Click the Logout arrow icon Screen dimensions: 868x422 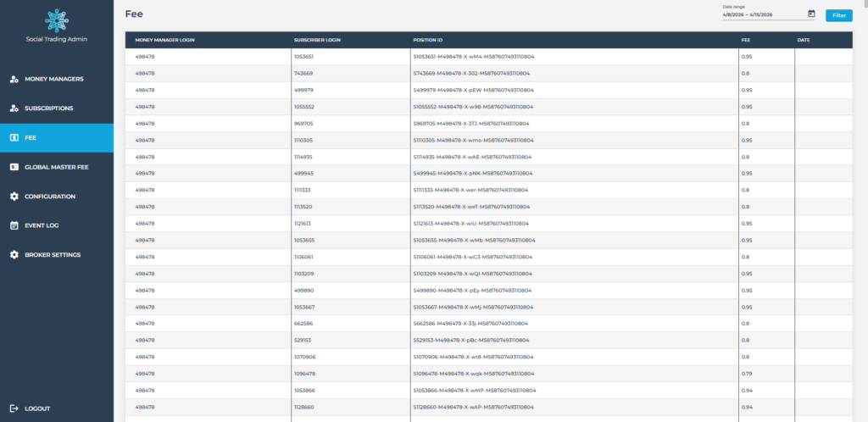pyautogui.click(x=14, y=408)
